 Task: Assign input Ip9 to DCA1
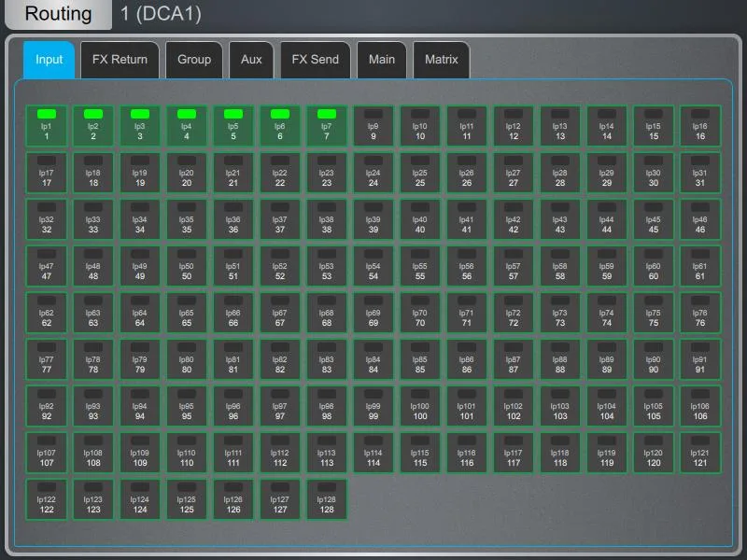[x=373, y=126]
